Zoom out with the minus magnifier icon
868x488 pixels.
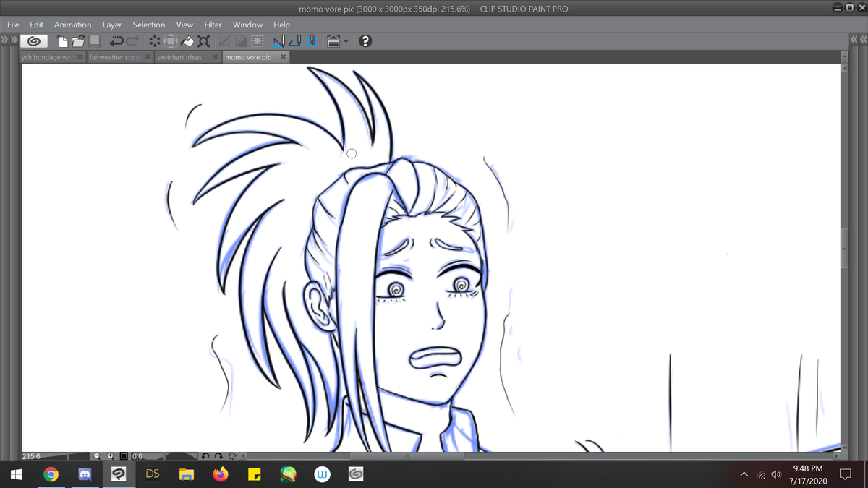pos(97,456)
